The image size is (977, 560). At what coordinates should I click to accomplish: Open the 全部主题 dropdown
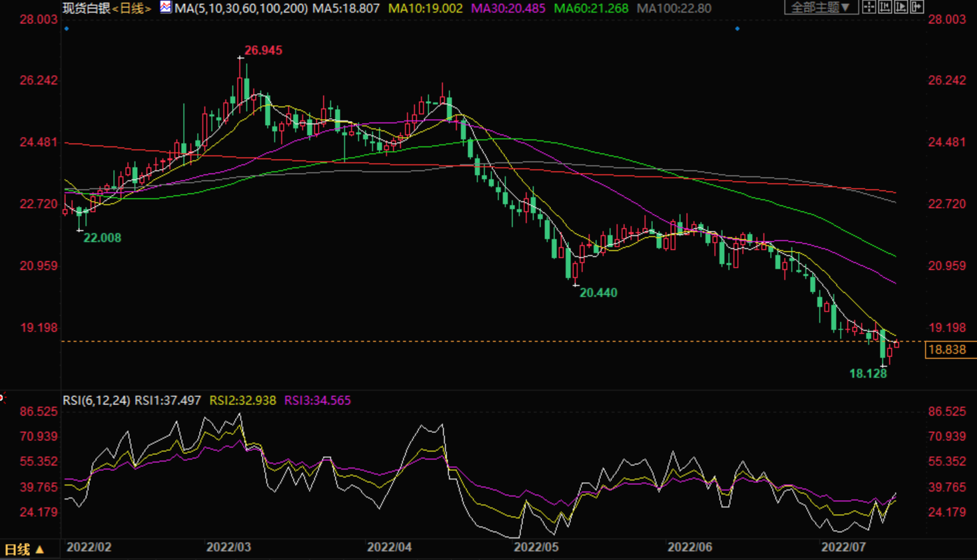(x=821, y=7)
